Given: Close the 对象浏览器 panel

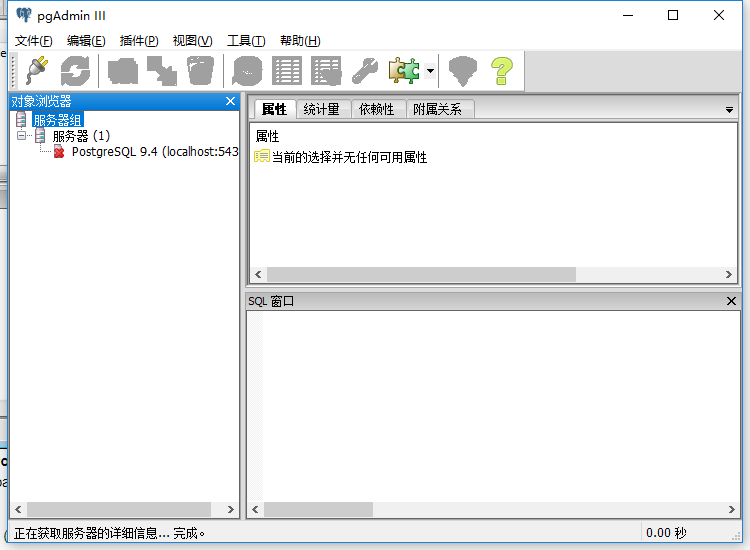Looking at the screenshot, I should click(231, 101).
